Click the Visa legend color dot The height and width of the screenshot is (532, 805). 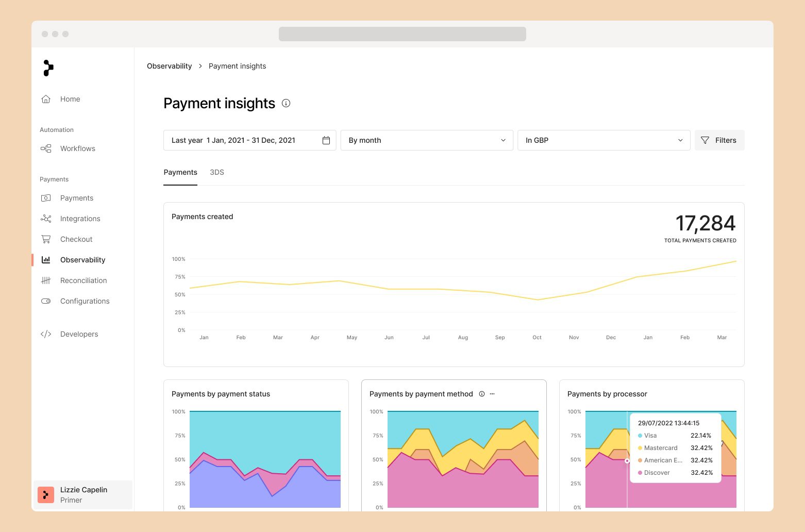point(640,436)
